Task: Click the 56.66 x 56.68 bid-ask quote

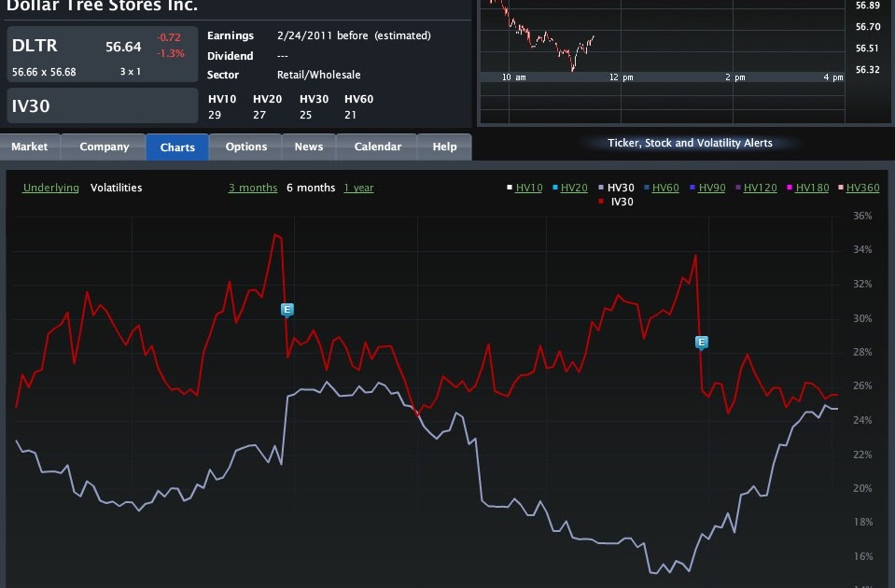Action: coord(44,73)
